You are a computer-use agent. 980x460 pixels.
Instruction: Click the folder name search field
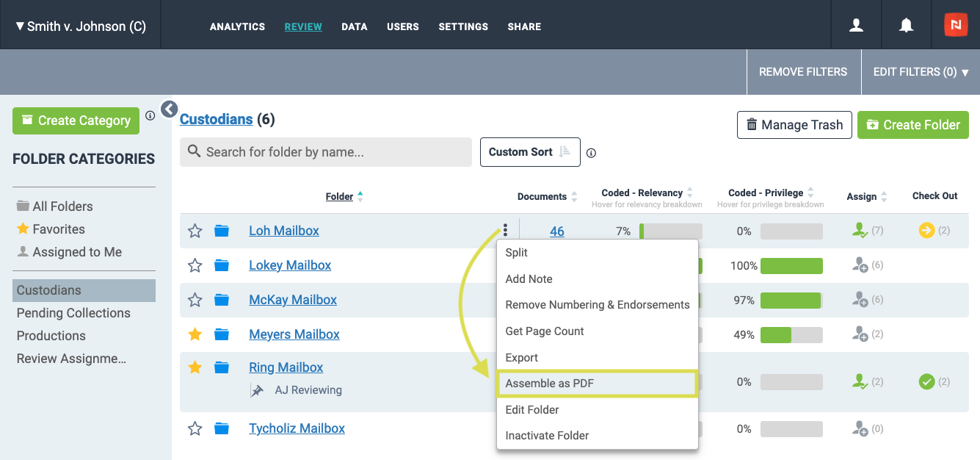click(326, 152)
